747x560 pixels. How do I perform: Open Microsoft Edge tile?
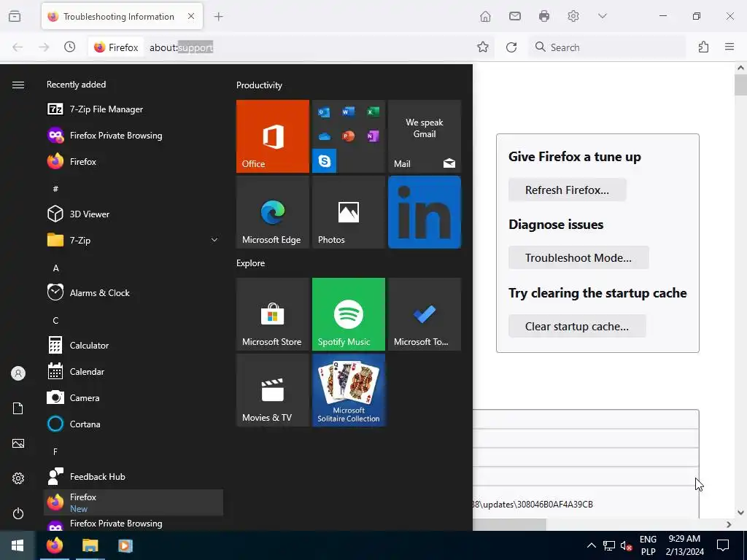coord(273,212)
